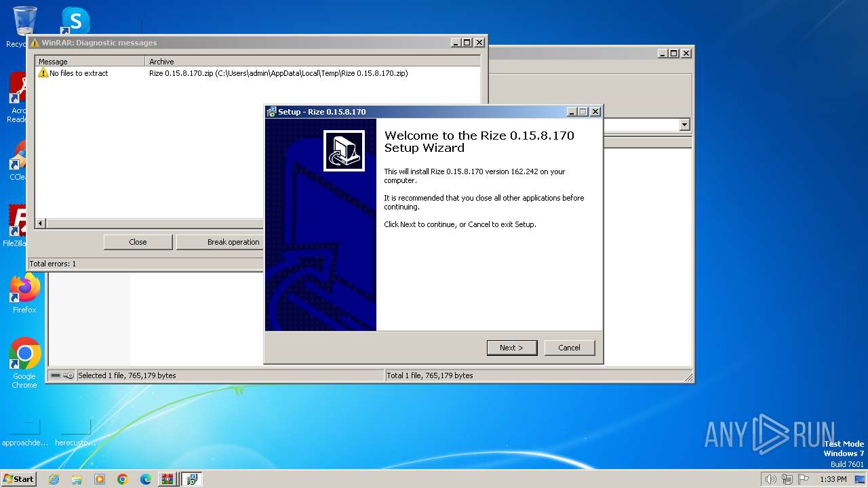Screen dimensions: 868x488
Task: Click the Message column header
Action: point(91,61)
